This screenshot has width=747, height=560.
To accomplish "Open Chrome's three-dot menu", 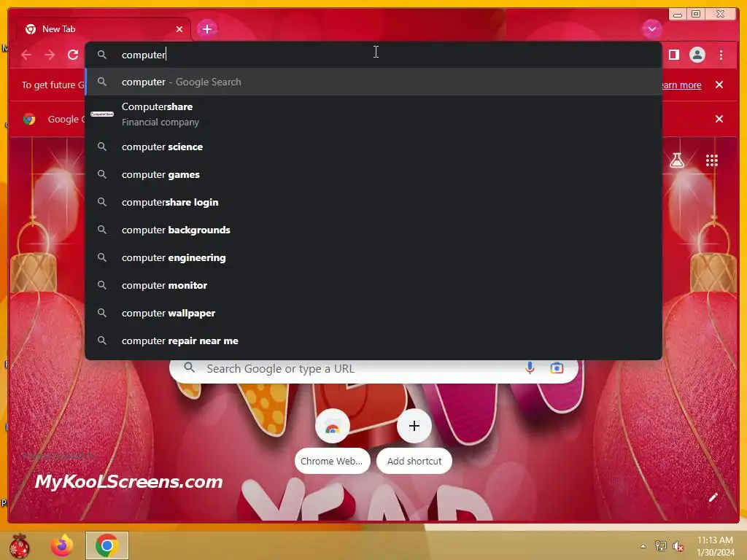I will [x=721, y=55].
